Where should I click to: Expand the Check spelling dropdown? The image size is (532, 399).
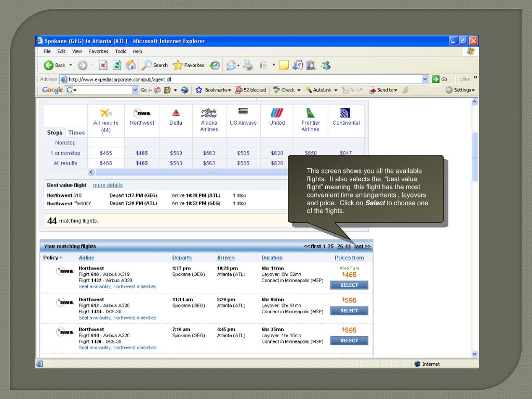(x=299, y=90)
